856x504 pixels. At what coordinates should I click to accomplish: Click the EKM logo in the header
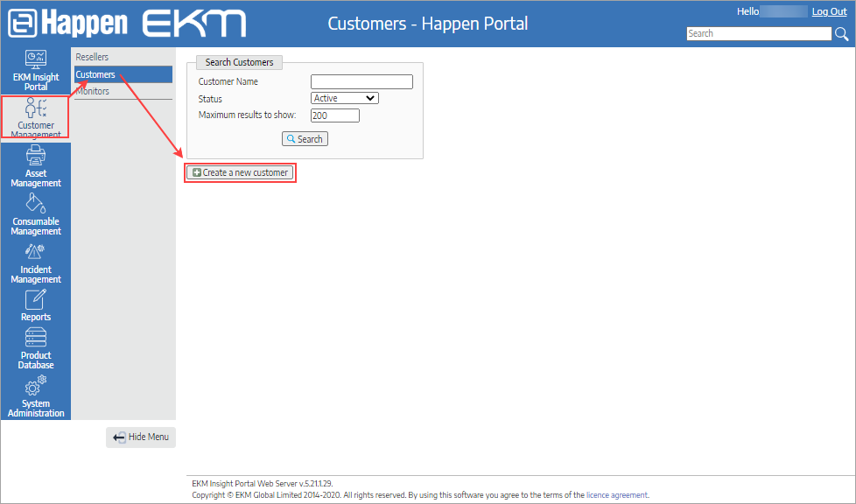tap(193, 24)
